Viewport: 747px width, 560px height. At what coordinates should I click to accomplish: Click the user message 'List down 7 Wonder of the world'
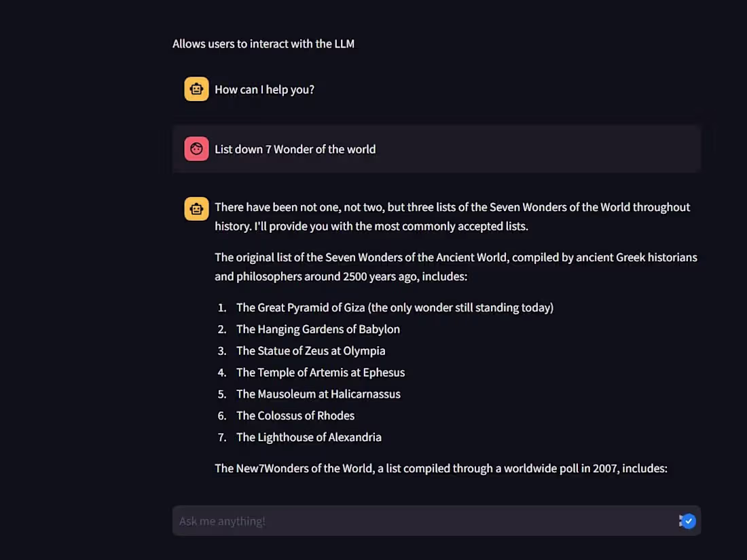click(295, 149)
